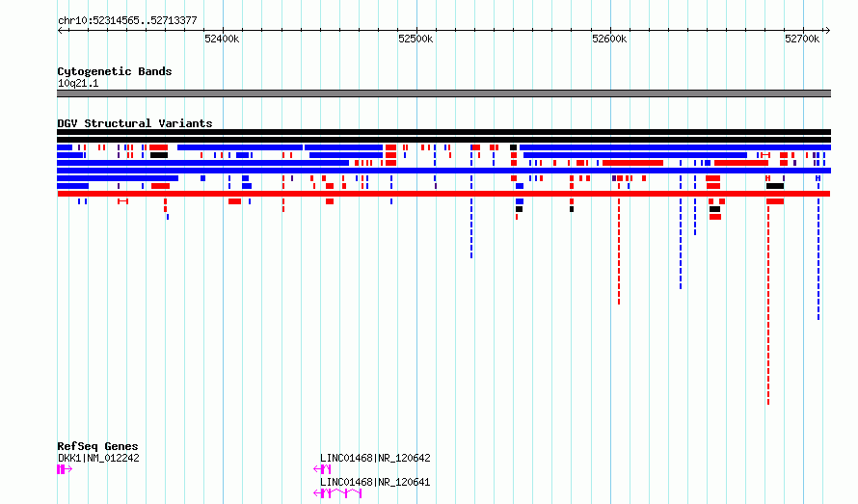Select the 10q21.1 band label
The image size is (858, 504).
[78, 83]
